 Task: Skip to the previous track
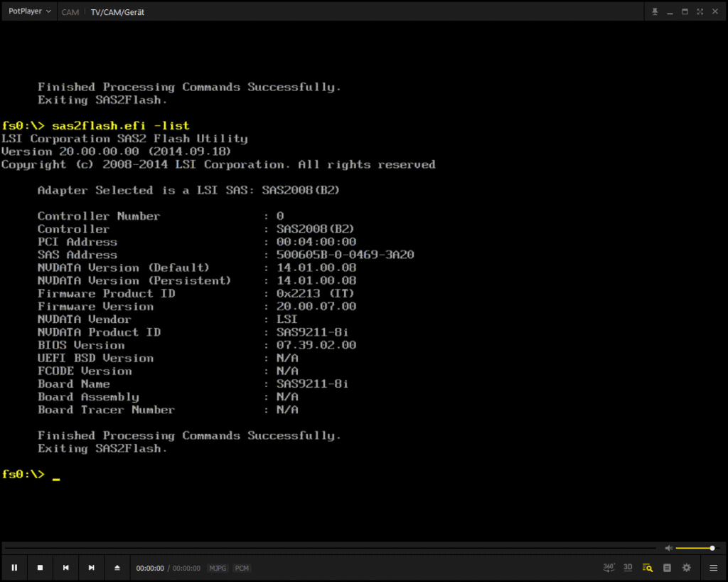(65, 568)
